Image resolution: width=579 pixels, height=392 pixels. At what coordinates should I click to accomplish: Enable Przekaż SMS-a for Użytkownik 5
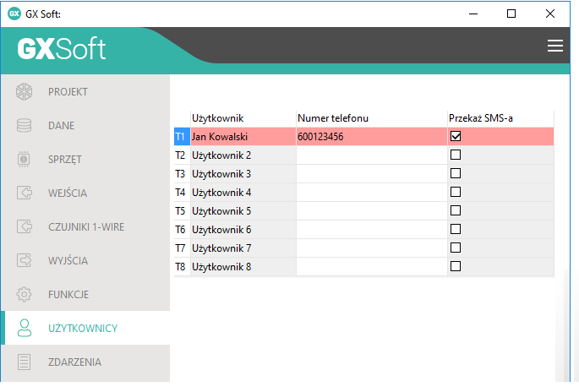[x=456, y=210]
